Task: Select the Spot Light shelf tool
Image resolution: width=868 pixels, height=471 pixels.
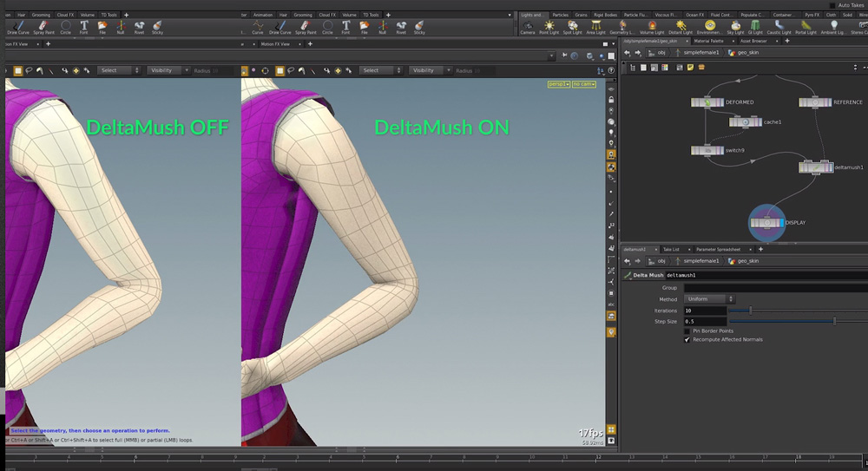Action: (x=572, y=28)
